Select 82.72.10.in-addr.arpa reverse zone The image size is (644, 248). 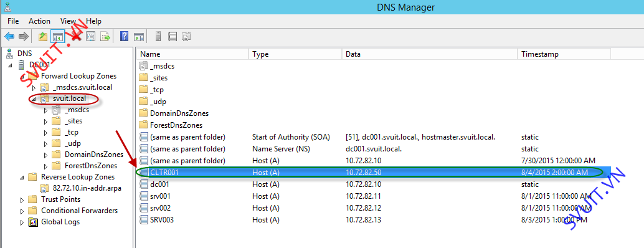87,188
